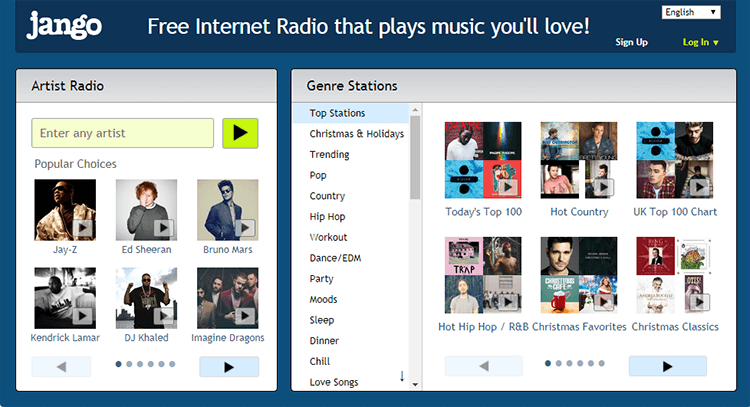750x407 pixels.
Task: Open the Top Stations category
Action: pos(337,113)
